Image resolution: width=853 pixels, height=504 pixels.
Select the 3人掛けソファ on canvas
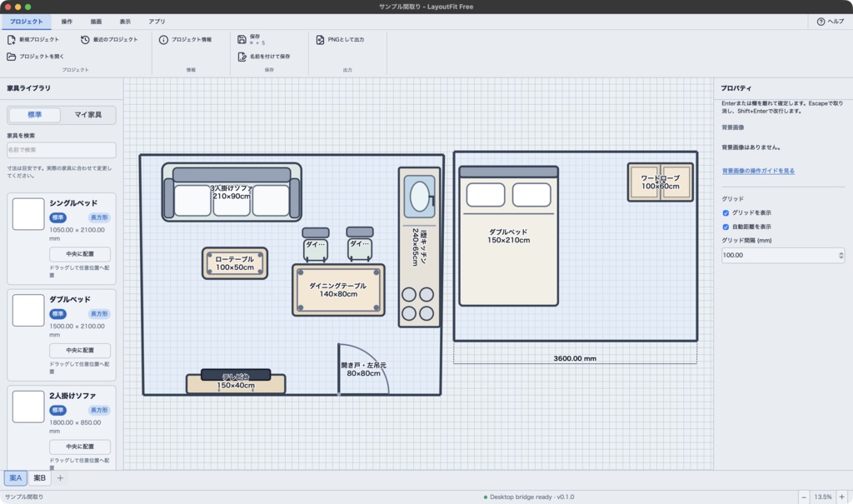(x=232, y=192)
